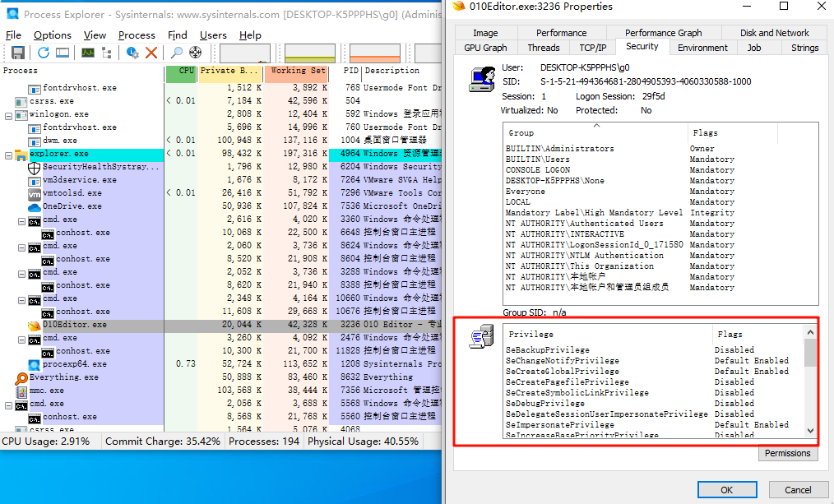Click the privilege list scroll up arrow
Image resolution: width=834 pixels, height=504 pixels.
point(810,332)
